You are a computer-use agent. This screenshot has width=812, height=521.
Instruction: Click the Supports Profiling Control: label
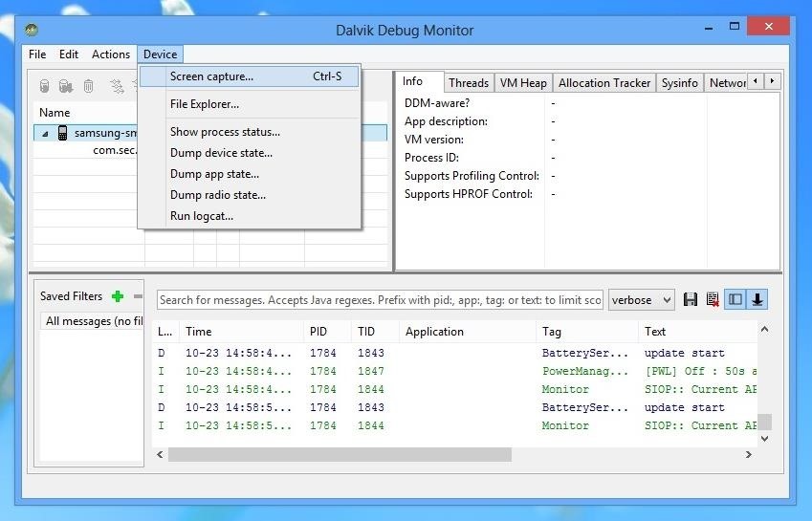472,176
